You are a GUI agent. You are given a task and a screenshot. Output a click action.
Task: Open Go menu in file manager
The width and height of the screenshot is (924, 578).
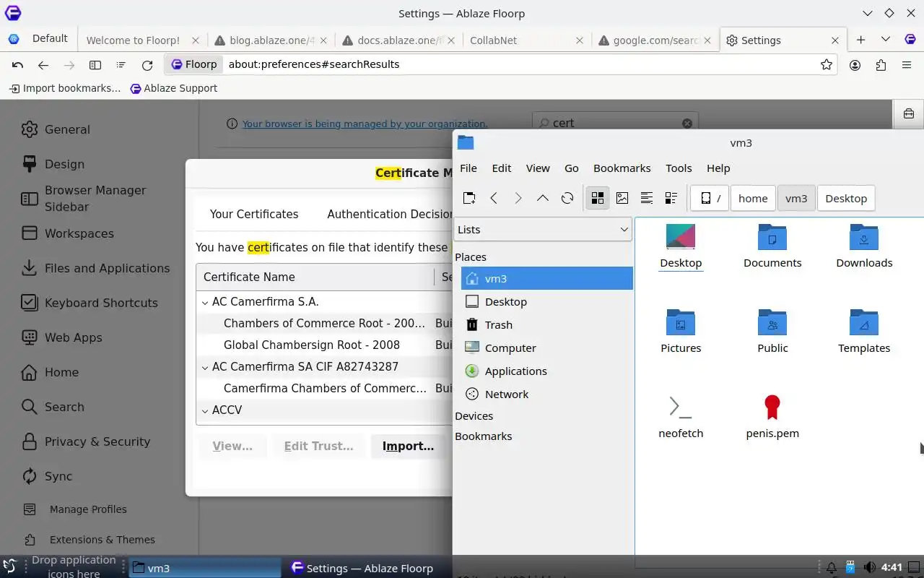(572, 168)
